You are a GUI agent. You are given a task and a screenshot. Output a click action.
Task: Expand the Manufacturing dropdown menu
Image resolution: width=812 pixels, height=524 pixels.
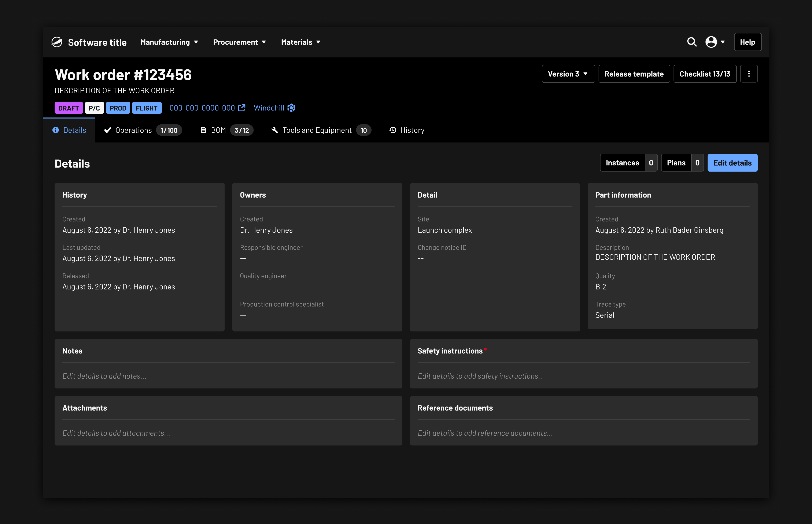pos(169,42)
